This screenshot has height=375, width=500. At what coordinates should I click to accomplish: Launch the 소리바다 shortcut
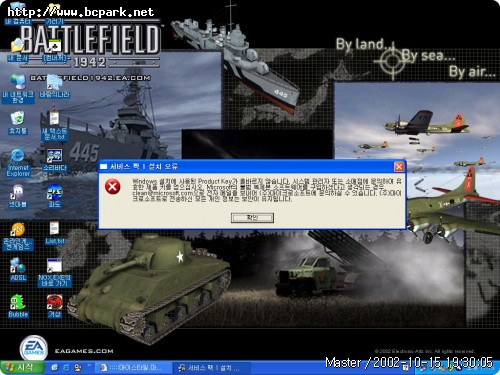tap(54, 160)
